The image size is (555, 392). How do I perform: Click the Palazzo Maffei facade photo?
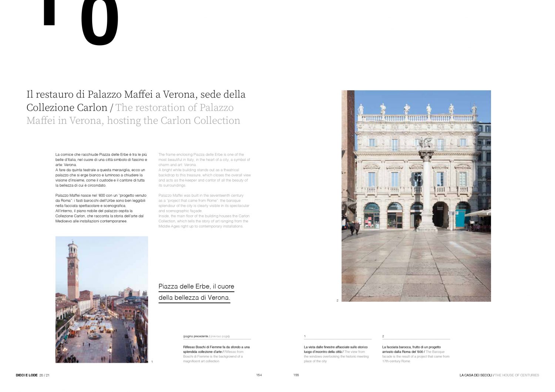coord(416,196)
